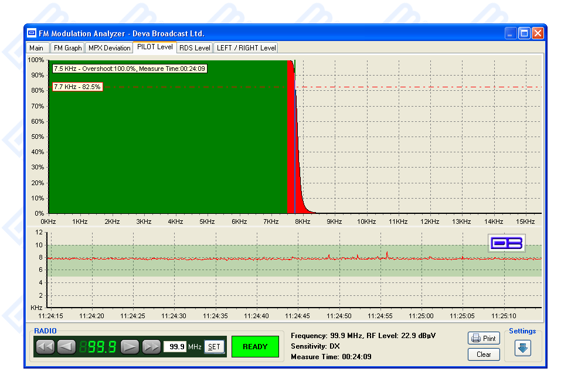
Task: Click the frequency MHz input field
Action: 175,347
